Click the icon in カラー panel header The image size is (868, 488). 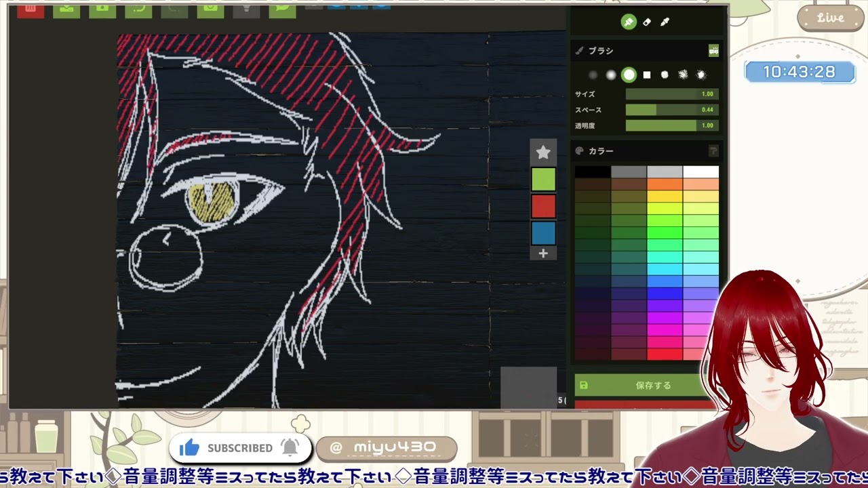pyautogui.click(x=713, y=150)
